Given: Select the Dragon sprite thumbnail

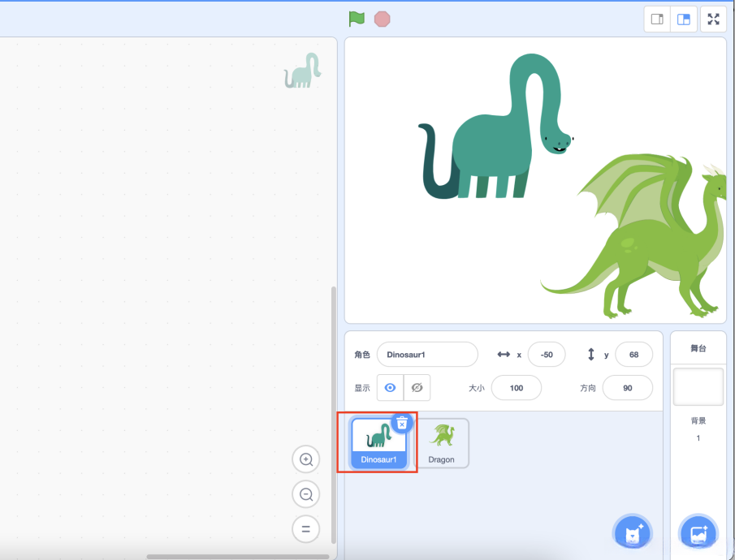Looking at the screenshot, I should (x=443, y=442).
